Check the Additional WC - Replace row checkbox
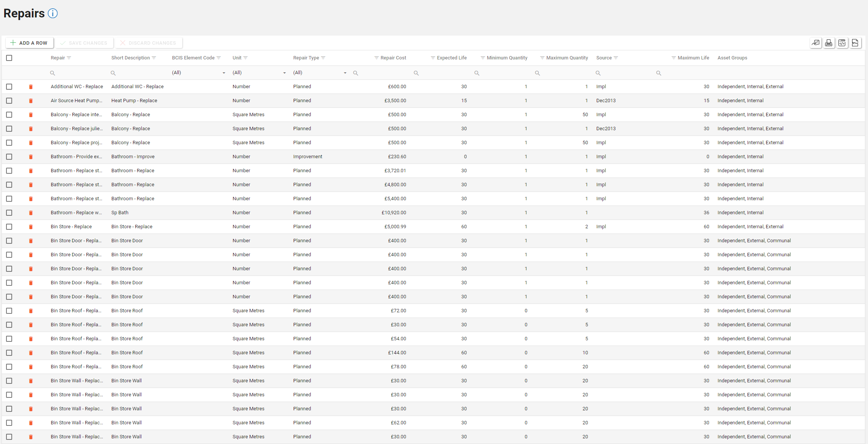868x444 pixels. tap(9, 87)
